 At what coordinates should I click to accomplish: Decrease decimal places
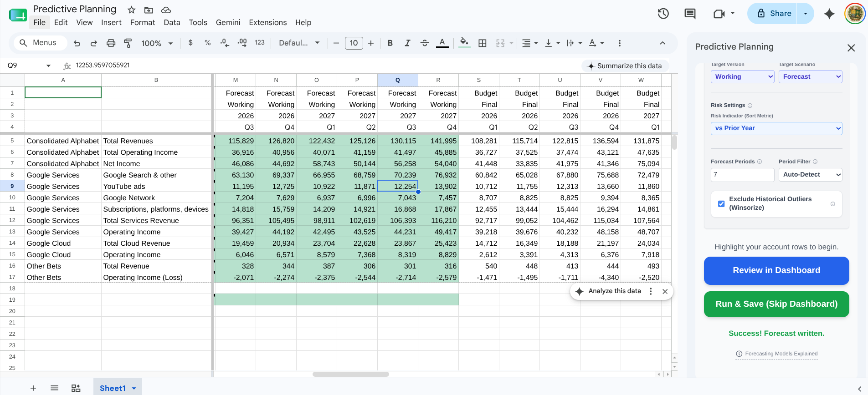pyautogui.click(x=225, y=43)
